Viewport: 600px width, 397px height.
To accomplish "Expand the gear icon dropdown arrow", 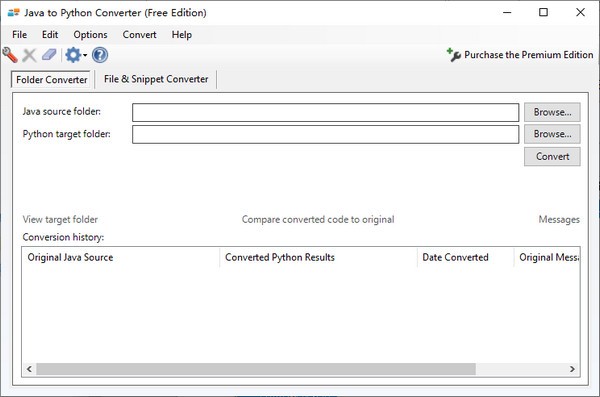I will [x=85, y=56].
